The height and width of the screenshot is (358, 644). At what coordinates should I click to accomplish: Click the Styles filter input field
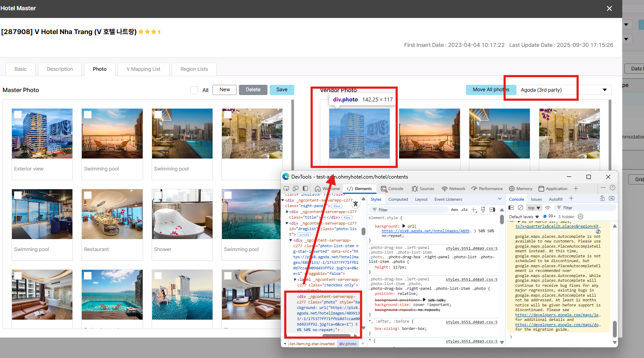point(409,210)
